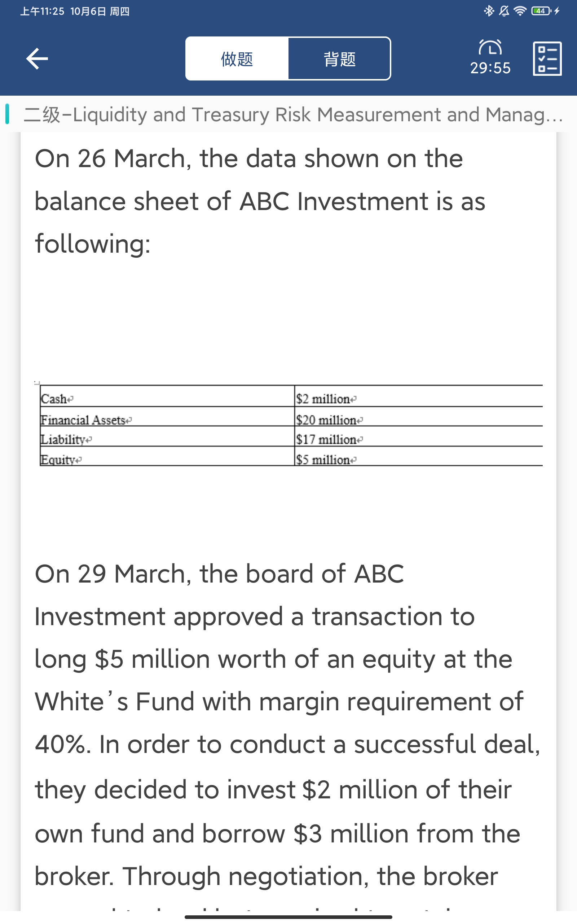577x924 pixels.
Task: Tap the Wi-Fi signal icon
Action: (520, 11)
